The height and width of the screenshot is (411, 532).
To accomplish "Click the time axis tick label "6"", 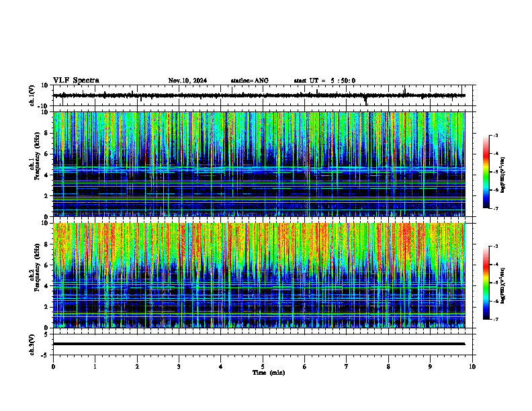I will point(305,367).
